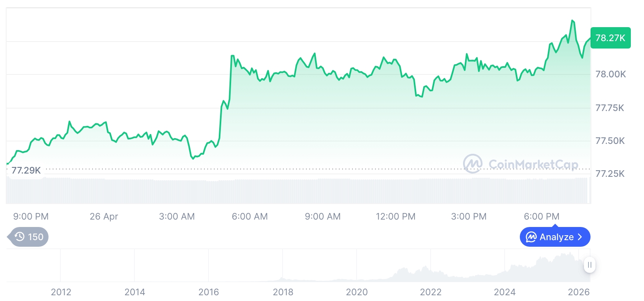Viewport: 644px width, 301px height.
Task: Click the CoinMarketCap watermark text
Action: 533,164
